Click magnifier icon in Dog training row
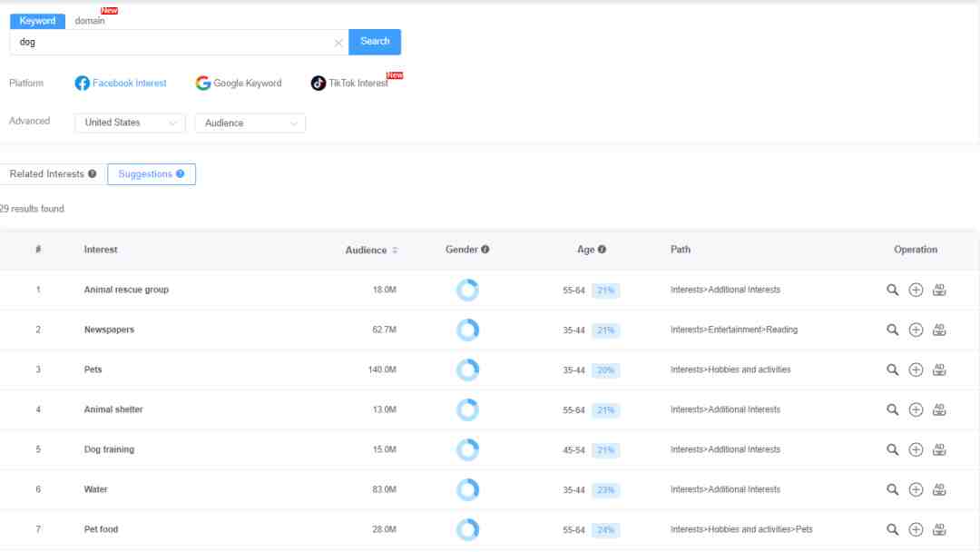 coord(892,450)
